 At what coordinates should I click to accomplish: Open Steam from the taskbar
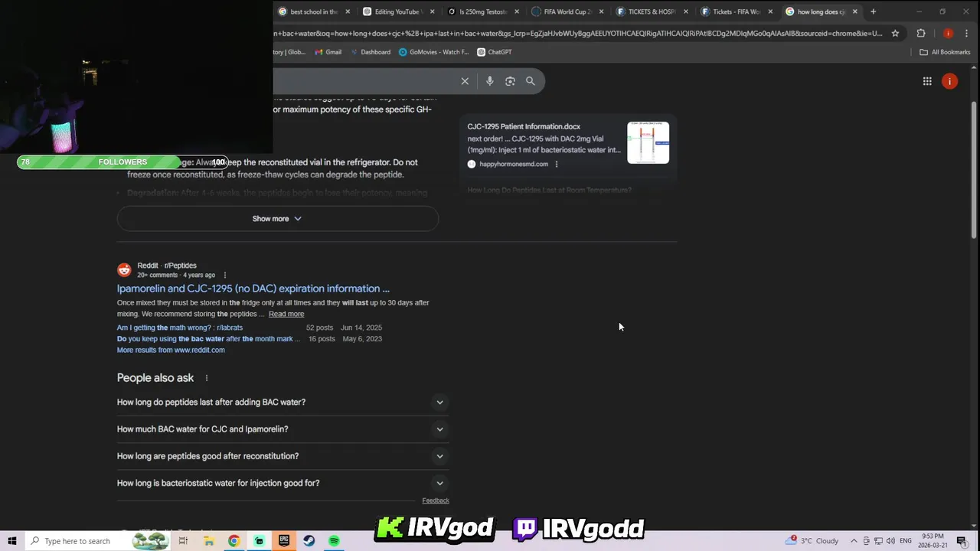tap(309, 541)
